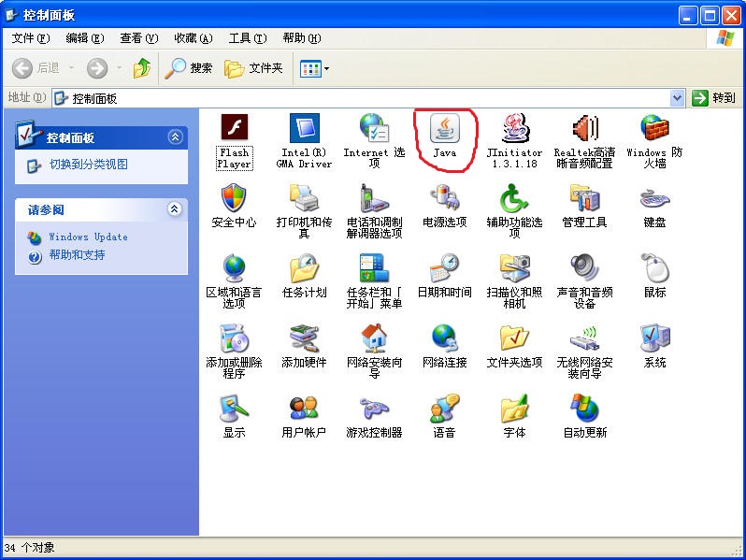Collapse the 控制面板 side panel section
Image resolution: width=746 pixels, height=560 pixels.
click(x=175, y=137)
